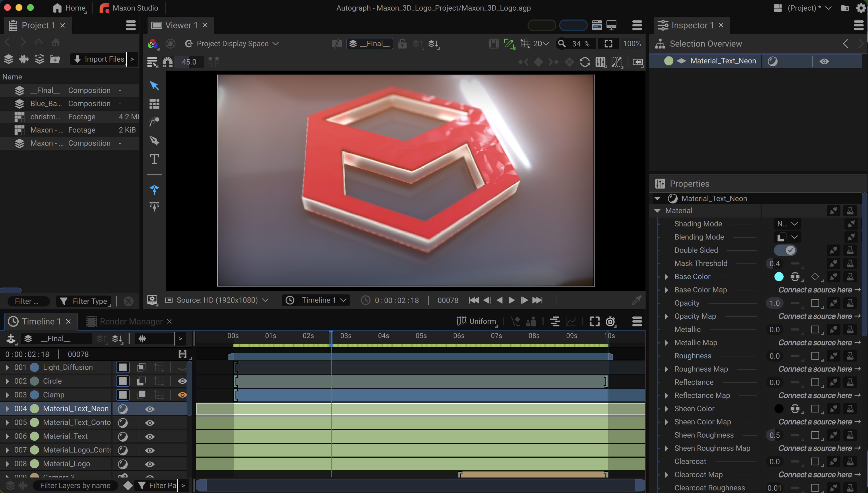This screenshot has width=868, height=493.
Task: Open the cyan Base Color swatch
Action: (779, 277)
